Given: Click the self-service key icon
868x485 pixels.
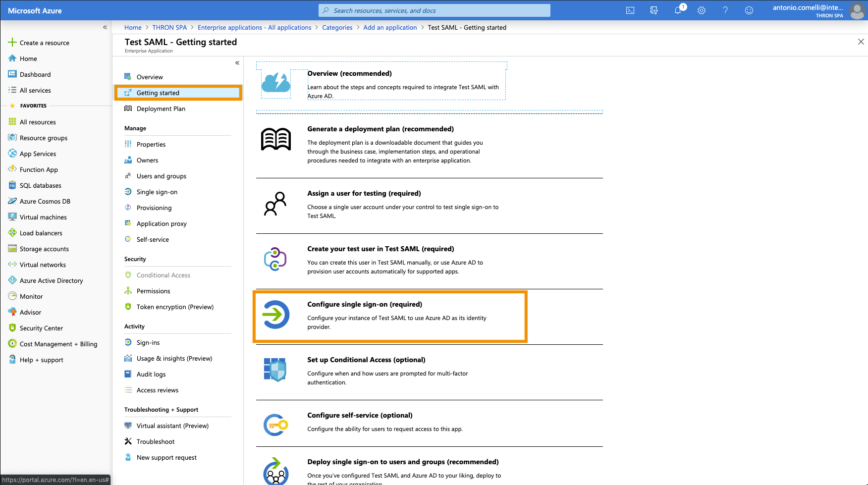Looking at the screenshot, I should click(x=276, y=425).
